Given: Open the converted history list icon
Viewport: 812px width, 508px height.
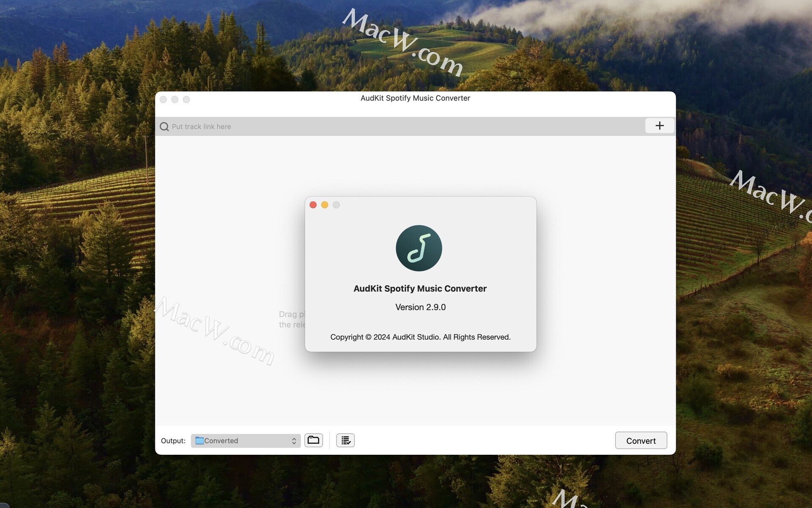Looking at the screenshot, I should 346,440.
